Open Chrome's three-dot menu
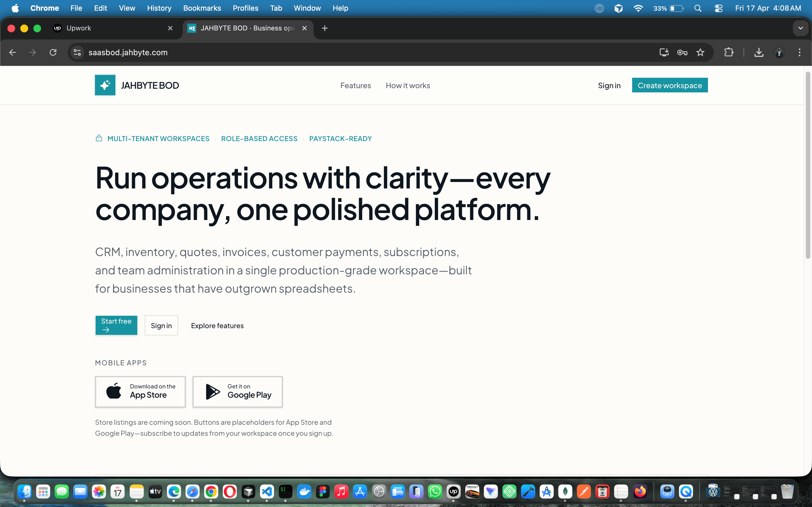This screenshot has height=507, width=812. tap(800, 52)
